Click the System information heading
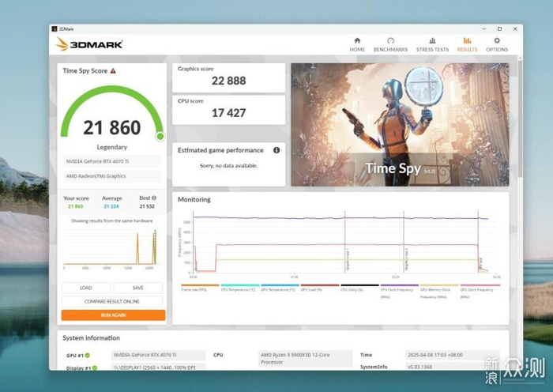Viewport: 553px width, 392px height. 91,338
